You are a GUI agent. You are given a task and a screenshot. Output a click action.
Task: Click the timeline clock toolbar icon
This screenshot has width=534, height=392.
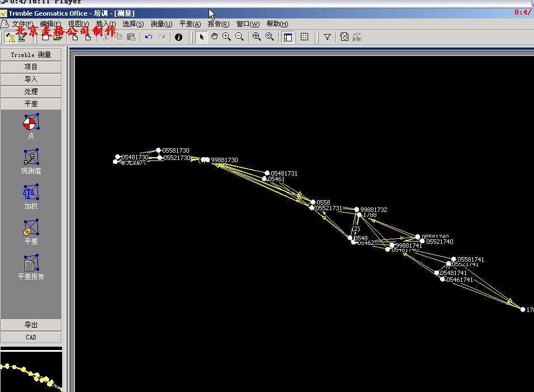tap(344, 37)
